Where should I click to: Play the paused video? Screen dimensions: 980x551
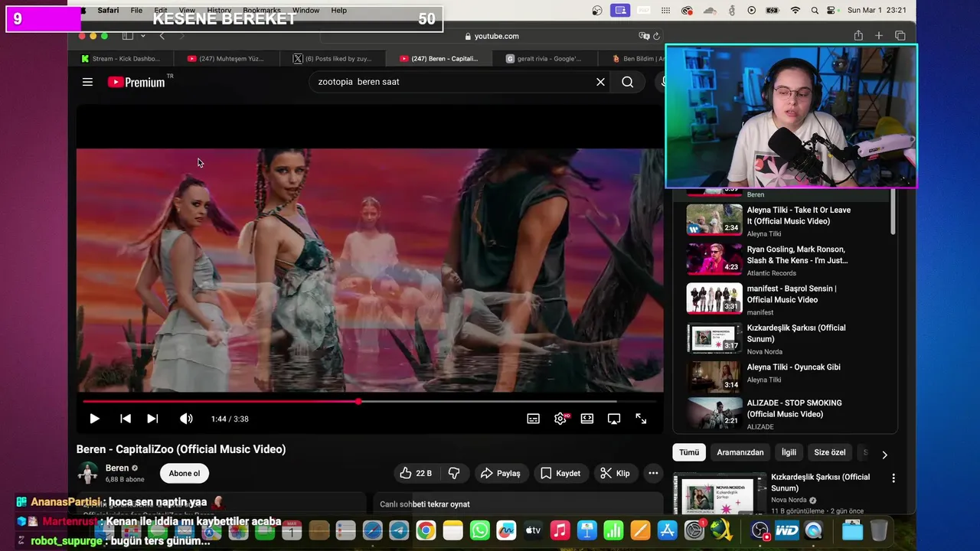point(94,419)
